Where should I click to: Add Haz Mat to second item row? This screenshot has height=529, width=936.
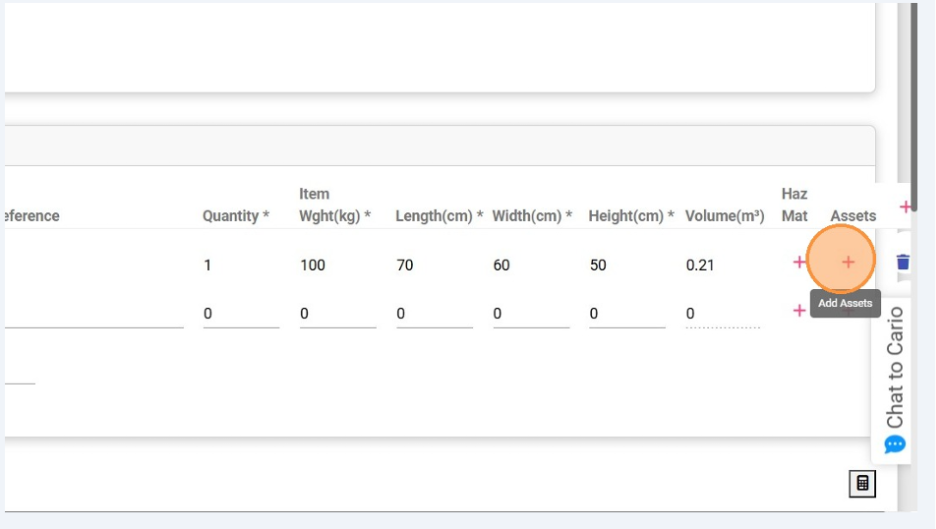coord(799,311)
